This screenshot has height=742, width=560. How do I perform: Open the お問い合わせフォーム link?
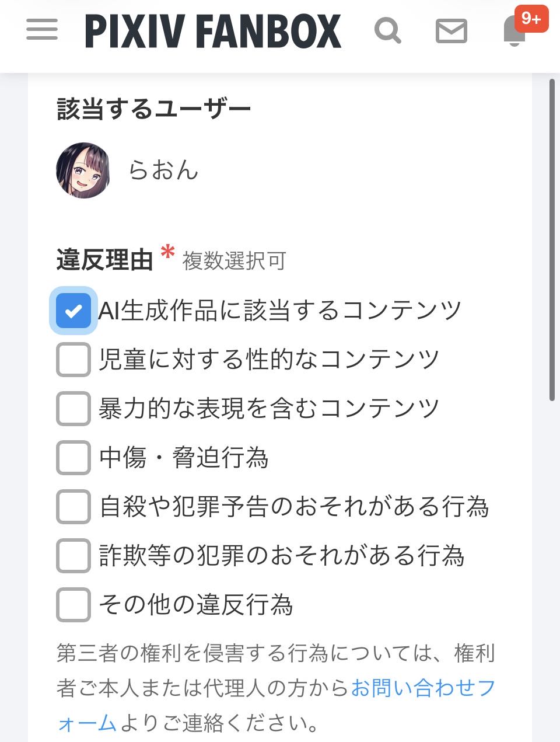(422, 689)
